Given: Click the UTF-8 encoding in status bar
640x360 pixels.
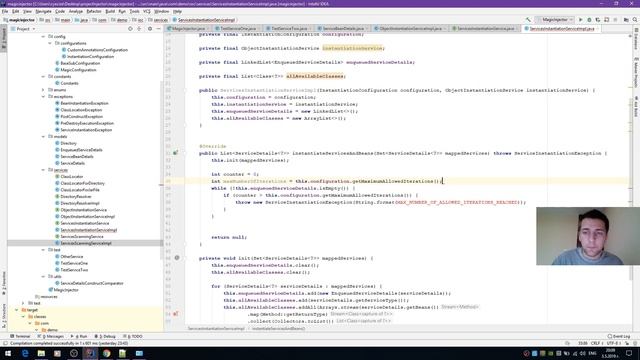Looking at the screenshot, I should tap(613, 344).
